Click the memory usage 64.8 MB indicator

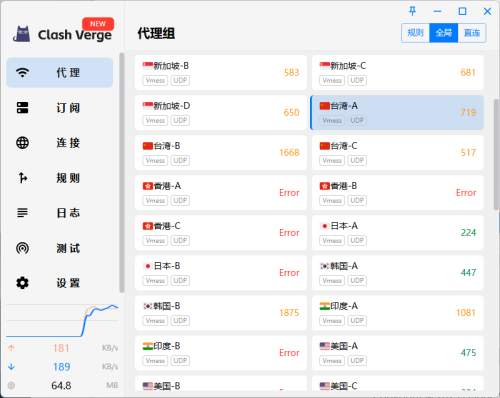[x=62, y=386]
